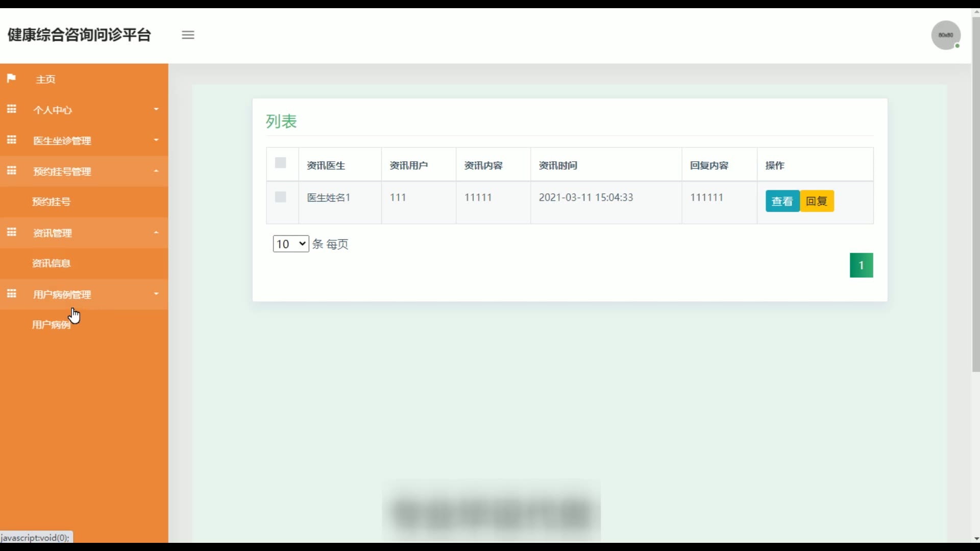This screenshot has width=980, height=551.
Task: Toggle the select-all checkbox in table header
Action: (280, 163)
